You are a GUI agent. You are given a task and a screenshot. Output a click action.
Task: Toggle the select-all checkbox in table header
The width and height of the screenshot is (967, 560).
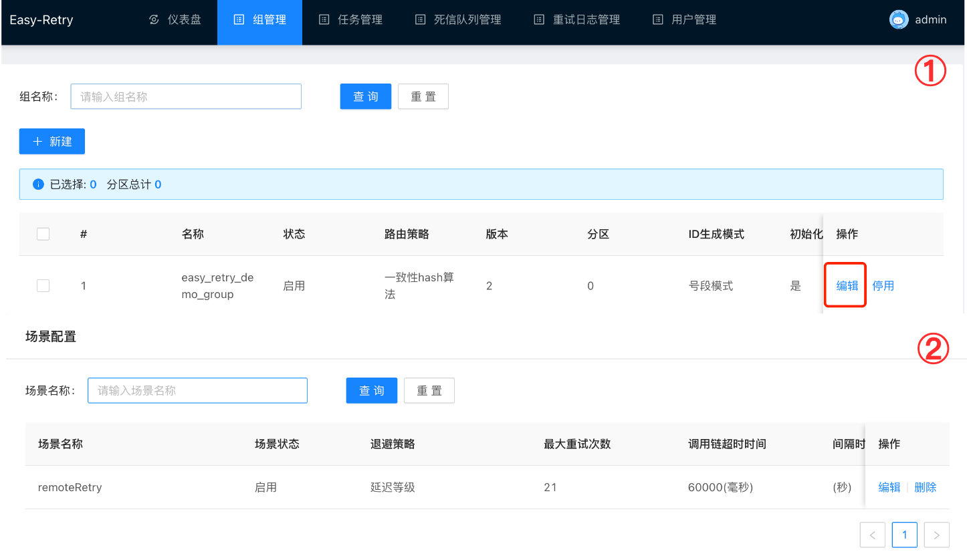tap(43, 234)
